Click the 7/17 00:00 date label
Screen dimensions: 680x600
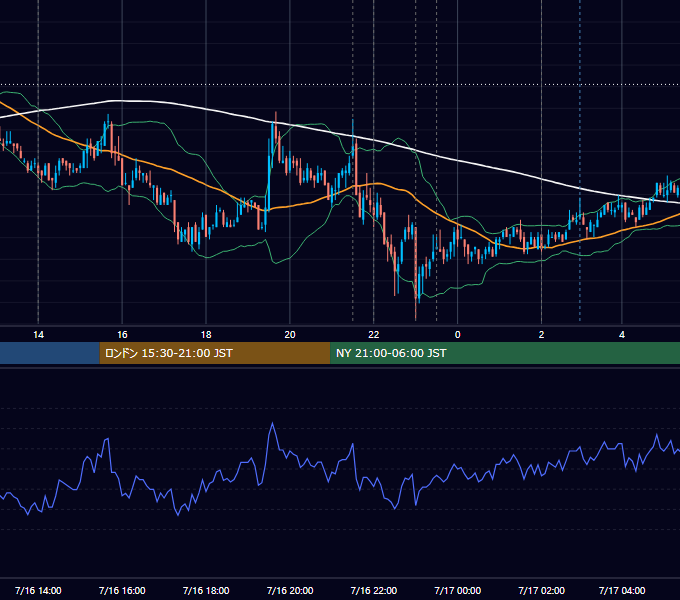(x=458, y=590)
